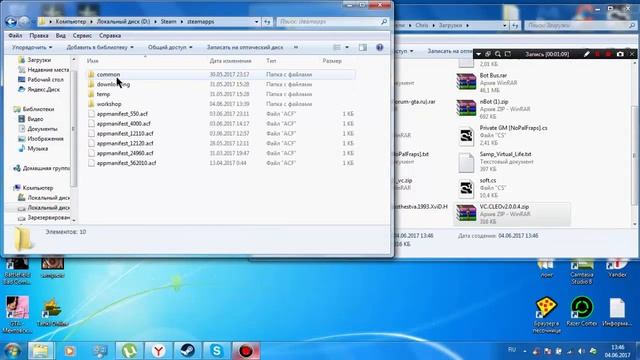
Task: Select VC.CLEOv2.0.0.4.zip archive
Action: [x=512, y=214]
